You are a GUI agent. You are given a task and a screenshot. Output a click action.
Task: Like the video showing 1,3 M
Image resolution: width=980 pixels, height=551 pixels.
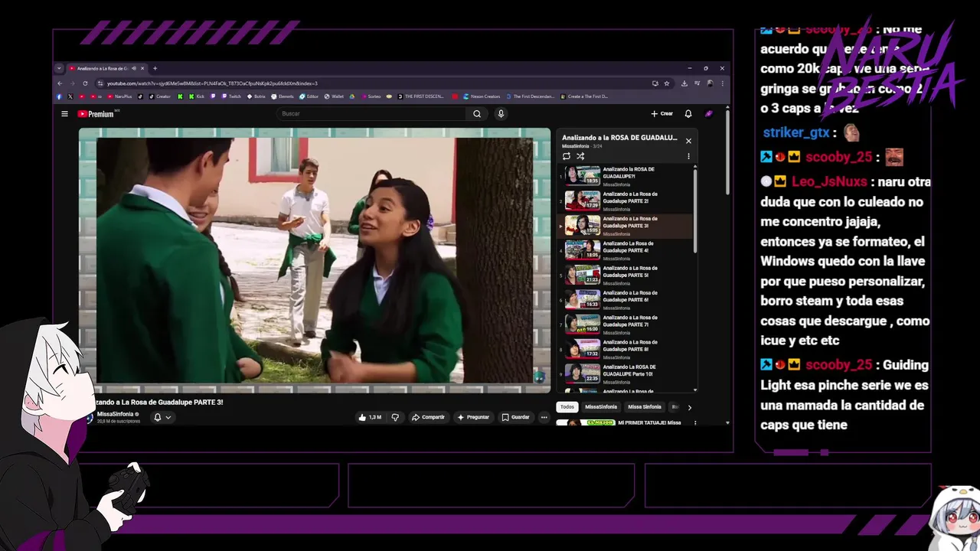tap(371, 417)
